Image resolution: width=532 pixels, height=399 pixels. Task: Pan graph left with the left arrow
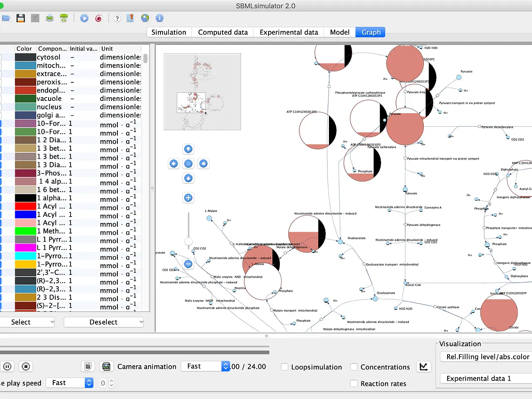point(174,163)
